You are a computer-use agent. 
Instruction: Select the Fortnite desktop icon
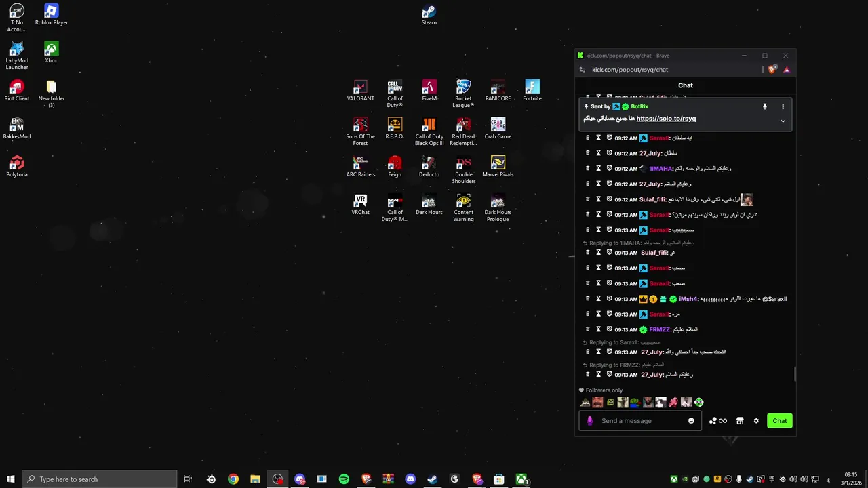click(x=532, y=91)
